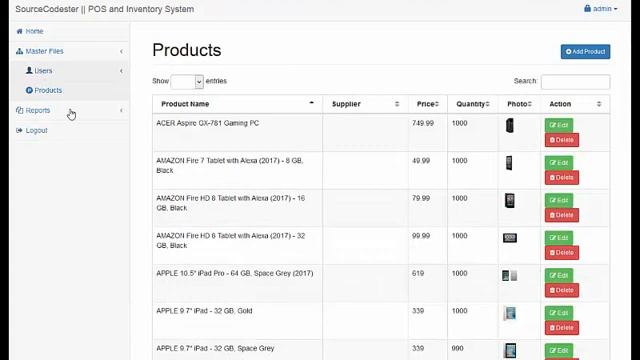Viewport: 640px width, 360px height.
Task: Sort table by Price column
Action: coord(428,104)
